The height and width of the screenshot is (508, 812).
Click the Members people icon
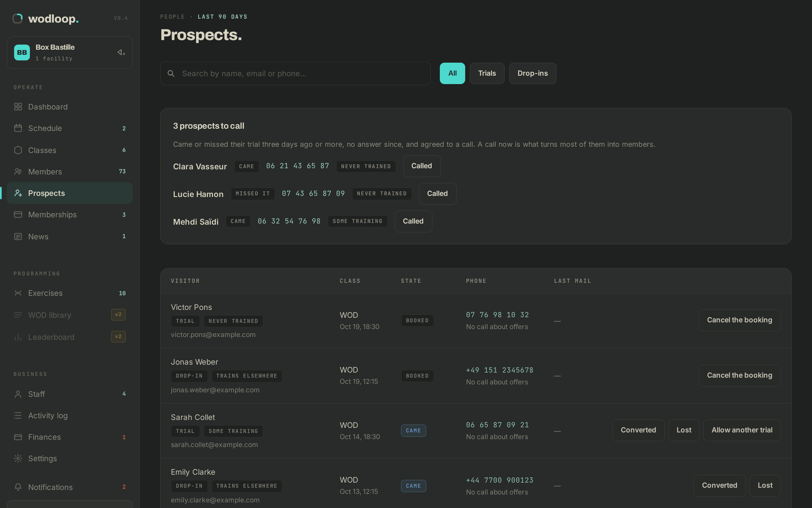(x=18, y=172)
